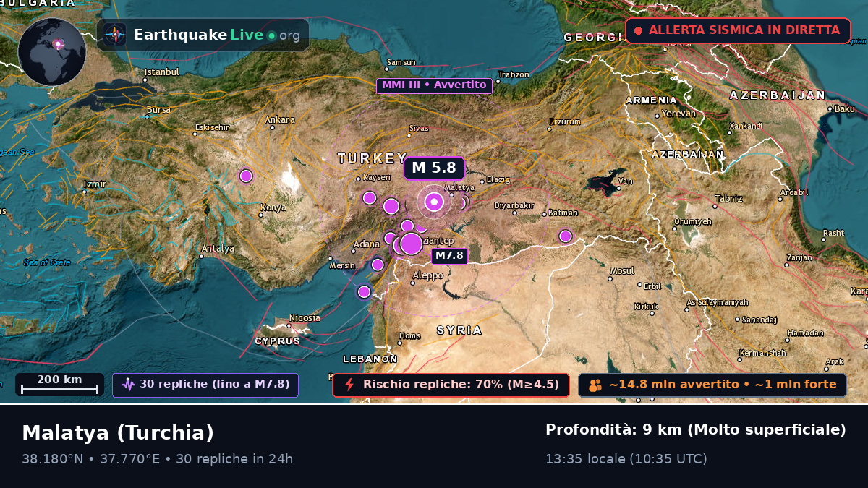Click the M 5.8 magnitude label

434,168
